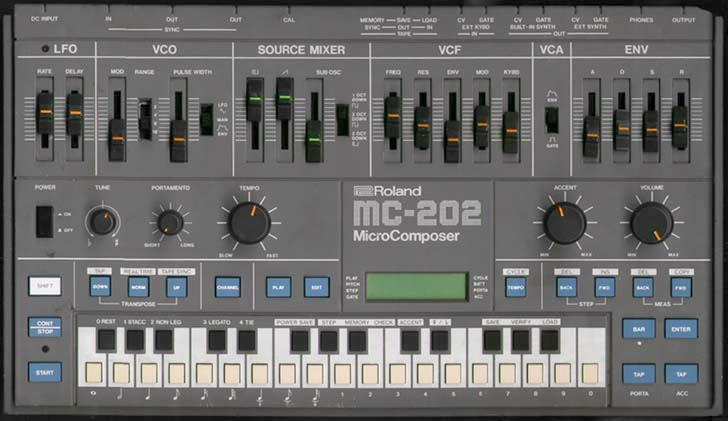Push the black key under VERIFY
Viewport: 728px width, 421px height.
[521, 340]
